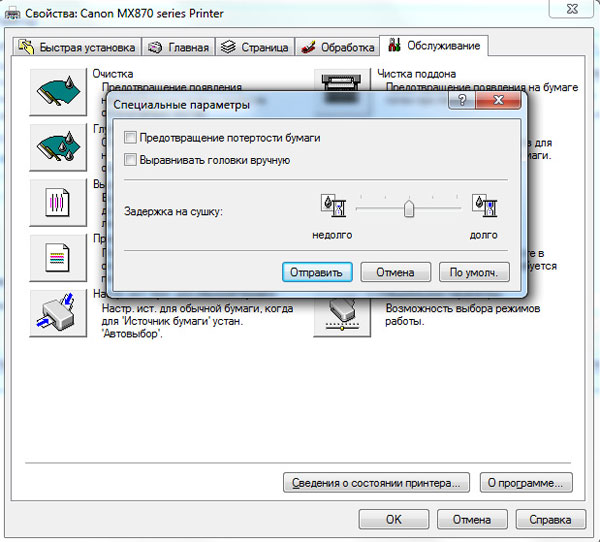This screenshot has width=600, height=542.
Task: Open Сведения о состоянии принтера
Action: pos(376,483)
